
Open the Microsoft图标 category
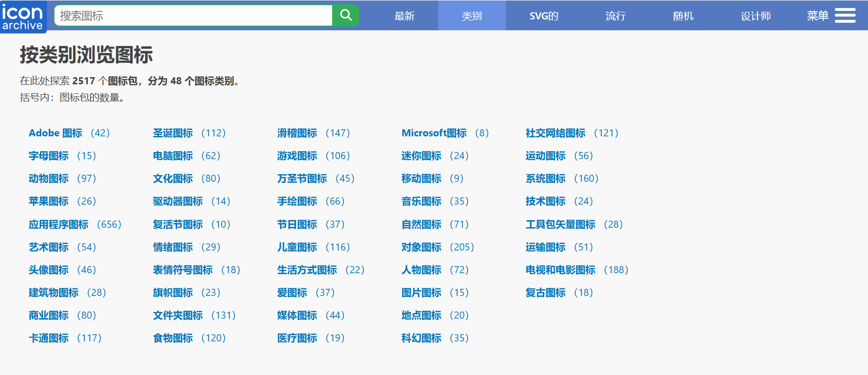tap(434, 133)
